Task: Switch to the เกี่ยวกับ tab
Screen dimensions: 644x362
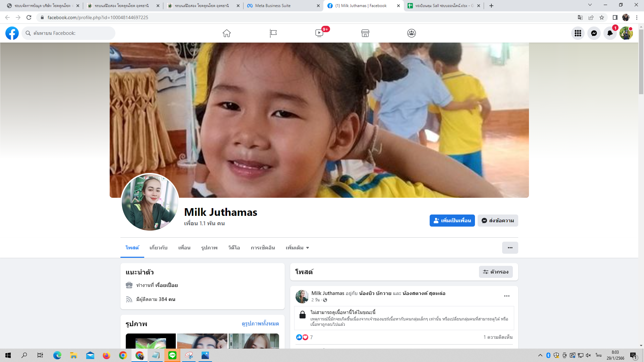Action: coord(158,248)
